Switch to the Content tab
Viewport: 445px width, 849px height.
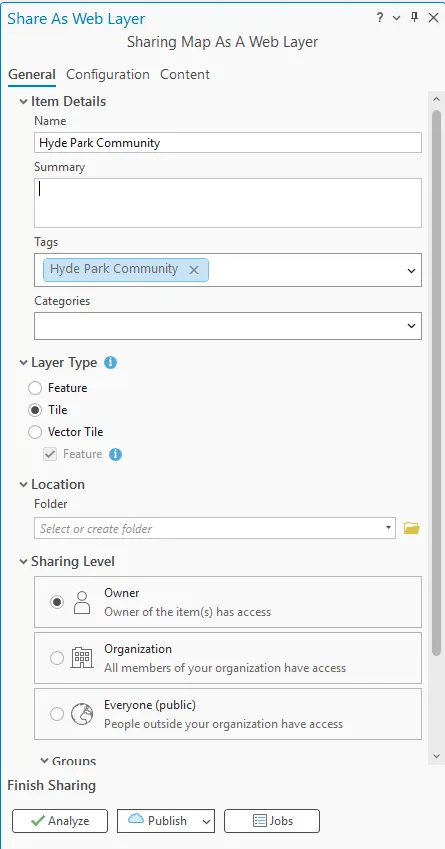click(x=185, y=74)
